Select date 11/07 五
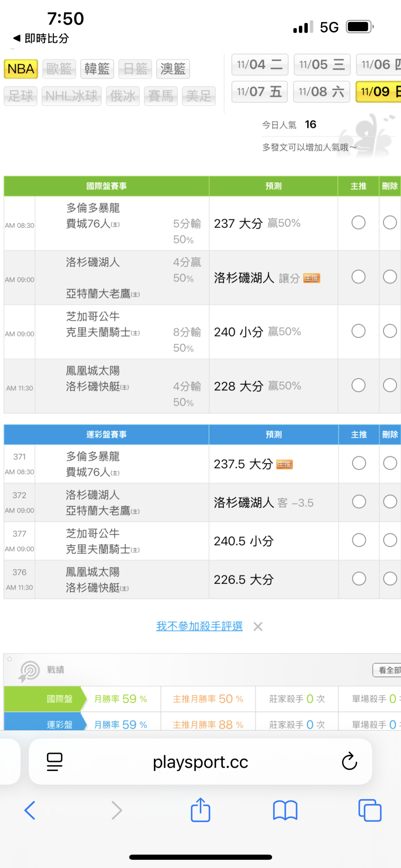 (260, 92)
